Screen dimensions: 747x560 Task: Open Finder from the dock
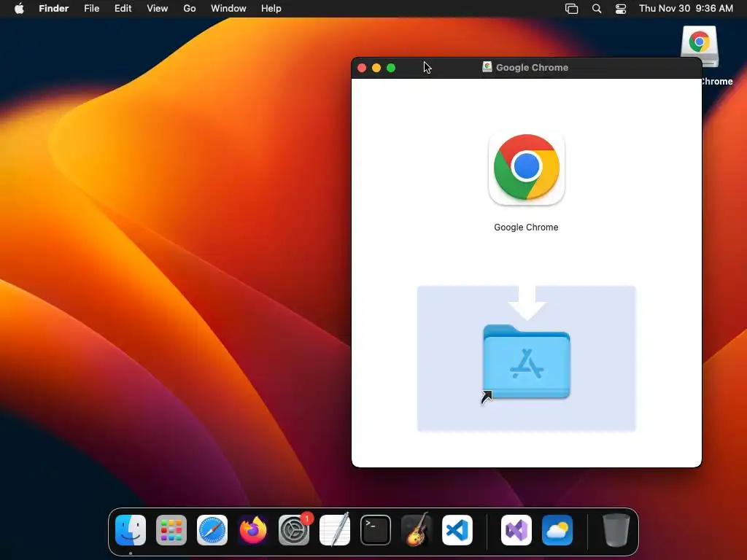click(x=131, y=530)
